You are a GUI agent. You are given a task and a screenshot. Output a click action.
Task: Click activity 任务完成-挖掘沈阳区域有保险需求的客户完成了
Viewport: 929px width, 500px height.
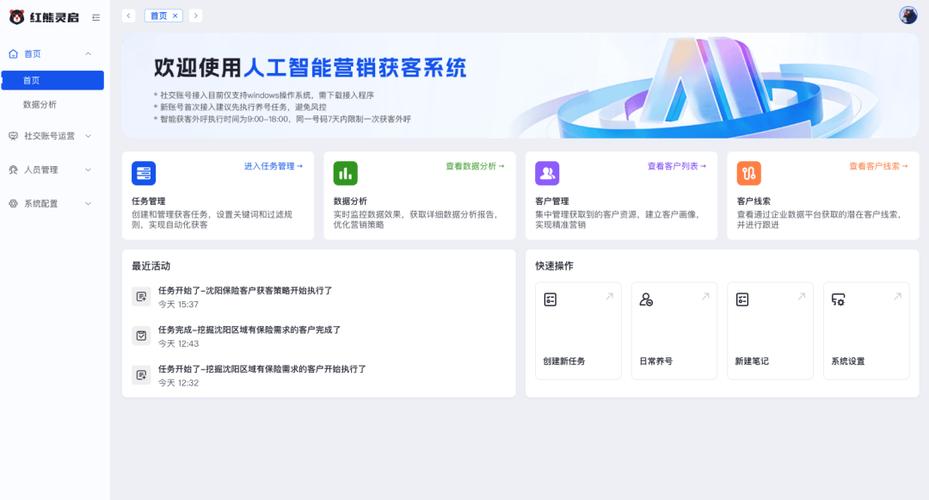(249, 330)
